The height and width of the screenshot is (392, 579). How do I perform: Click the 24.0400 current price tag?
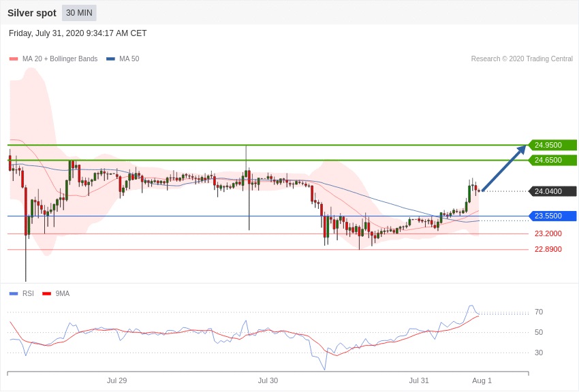click(x=552, y=191)
